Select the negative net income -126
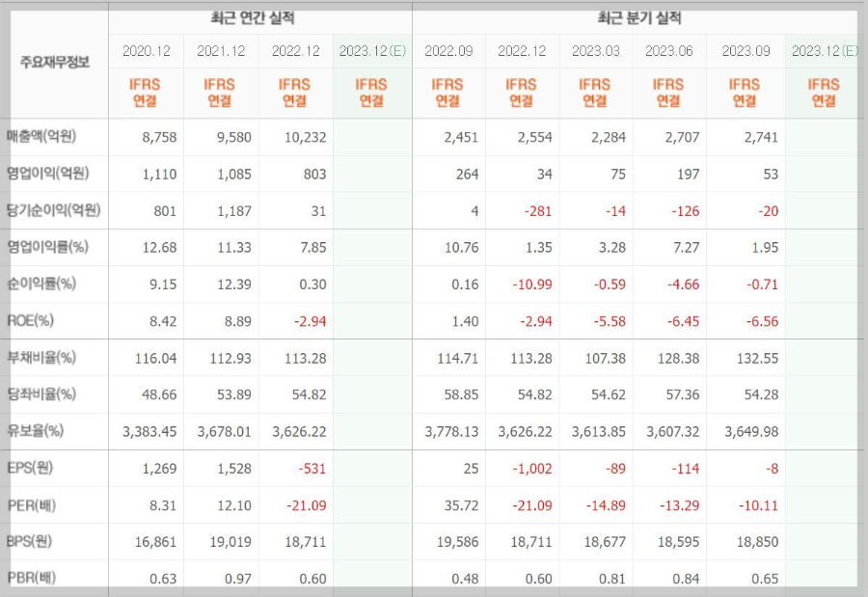This screenshot has height=597, width=868. coord(686,211)
